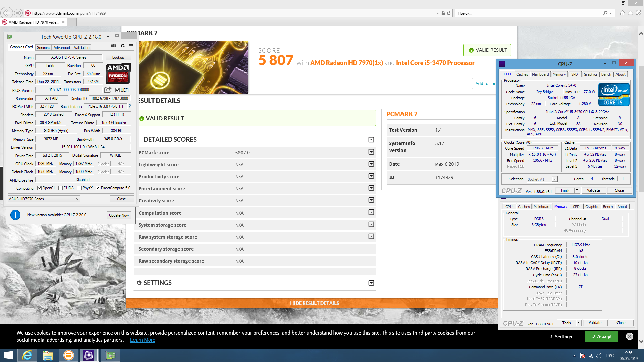Click Update Now for GPU-Z

pos(119,215)
